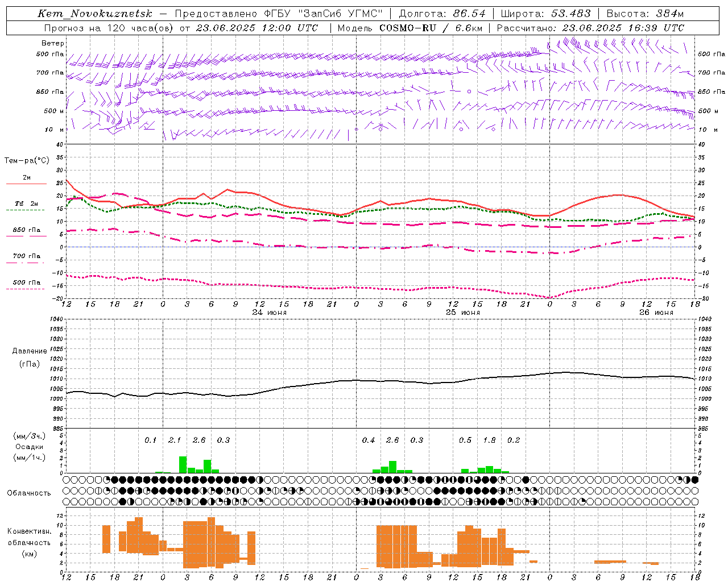Click the 500 гПа label in temperature legend
This screenshot has height=582, width=728.
tap(27, 282)
